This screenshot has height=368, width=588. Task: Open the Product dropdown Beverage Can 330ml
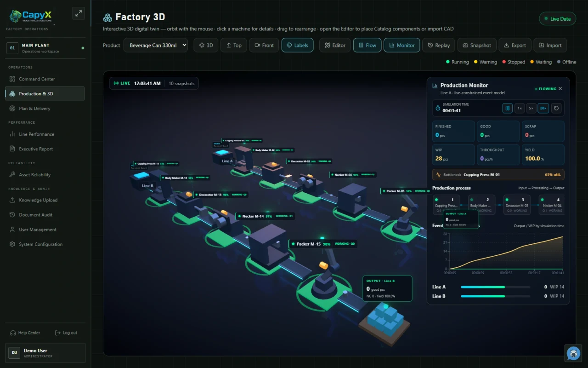tap(156, 45)
